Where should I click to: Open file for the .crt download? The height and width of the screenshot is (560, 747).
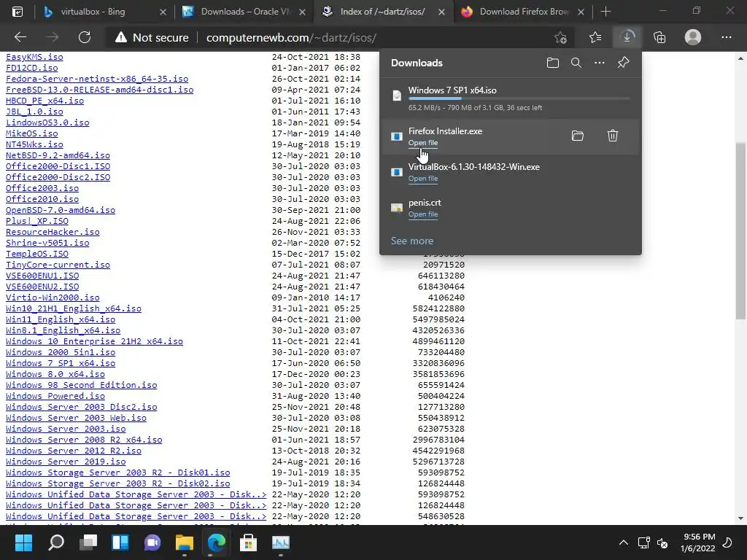423,214
